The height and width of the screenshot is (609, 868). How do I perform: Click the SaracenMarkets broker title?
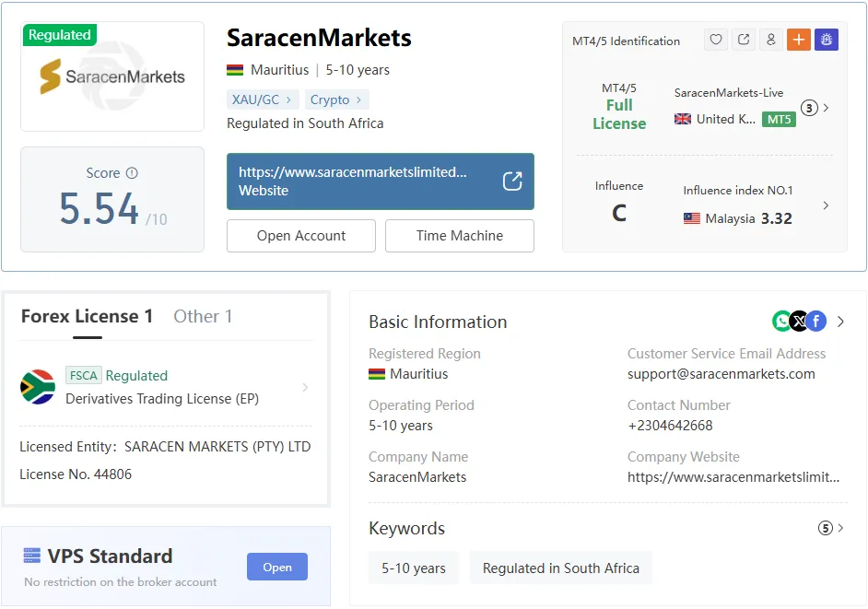pyautogui.click(x=319, y=38)
